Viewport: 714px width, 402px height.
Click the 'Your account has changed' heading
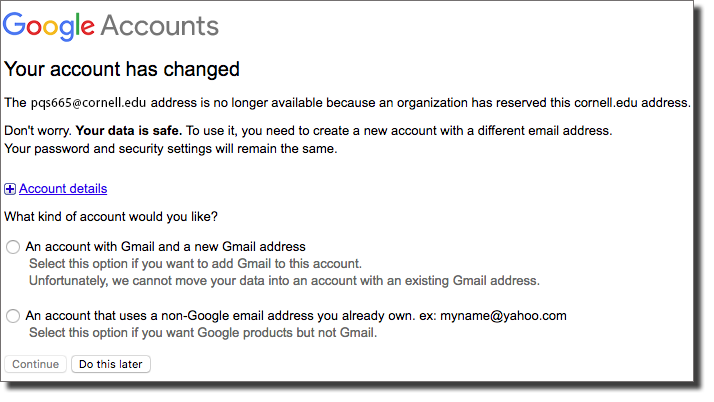point(122,70)
